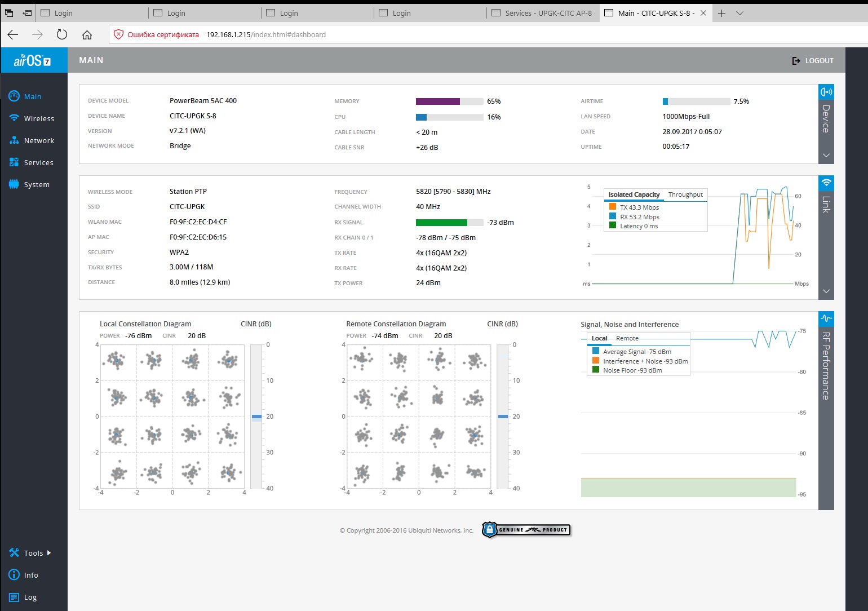Click the Link vertical panel label
This screenshot has width=868, height=611.
[x=826, y=205]
